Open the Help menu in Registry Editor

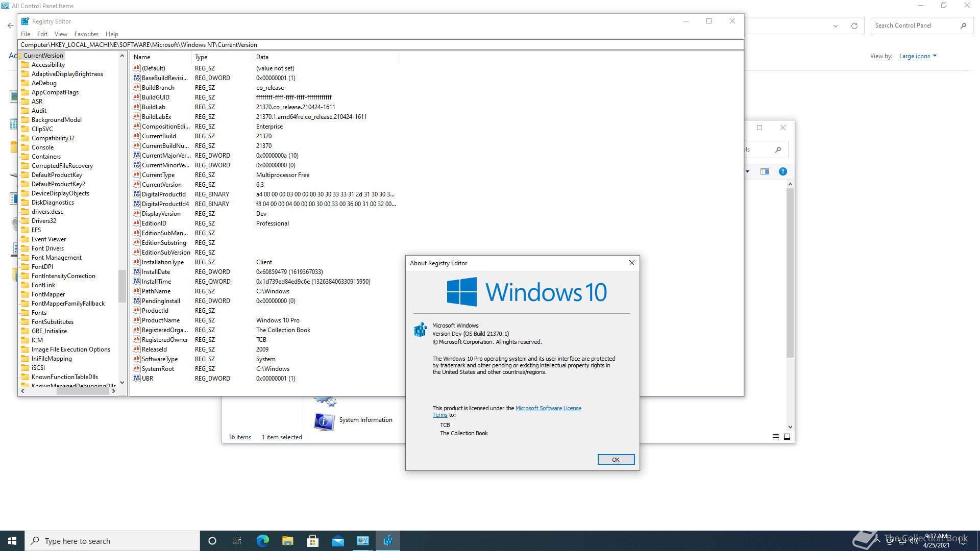112,34
